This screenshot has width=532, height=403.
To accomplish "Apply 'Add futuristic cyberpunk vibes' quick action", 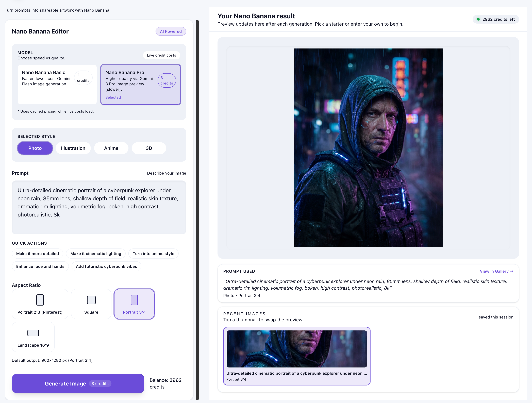I will click(106, 266).
